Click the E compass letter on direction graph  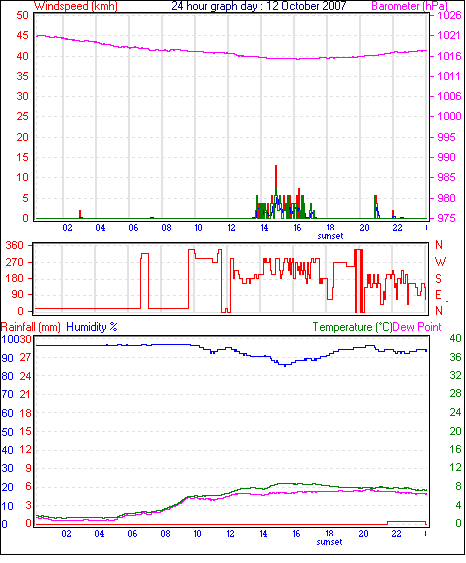[438, 295]
